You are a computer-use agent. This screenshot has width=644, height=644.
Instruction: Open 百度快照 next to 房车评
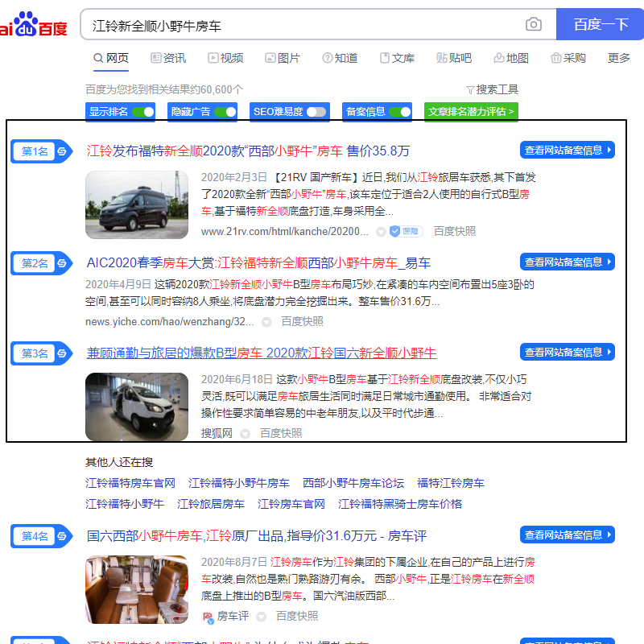(297, 616)
